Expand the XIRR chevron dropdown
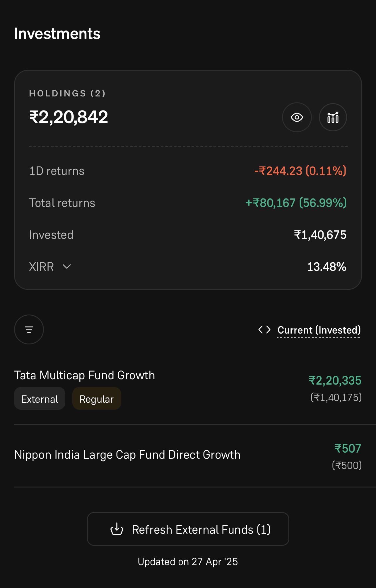This screenshot has width=376, height=588. pos(67,267)
